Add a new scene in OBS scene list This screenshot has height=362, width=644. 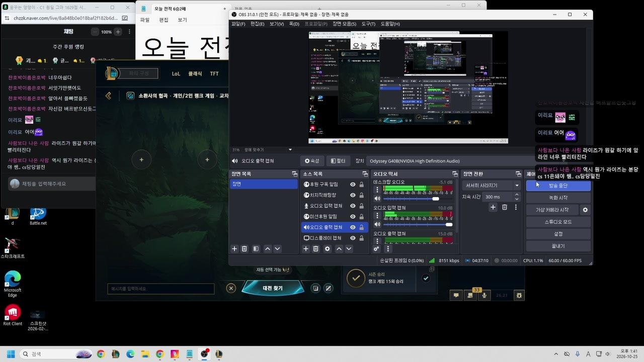coord(234,249)
